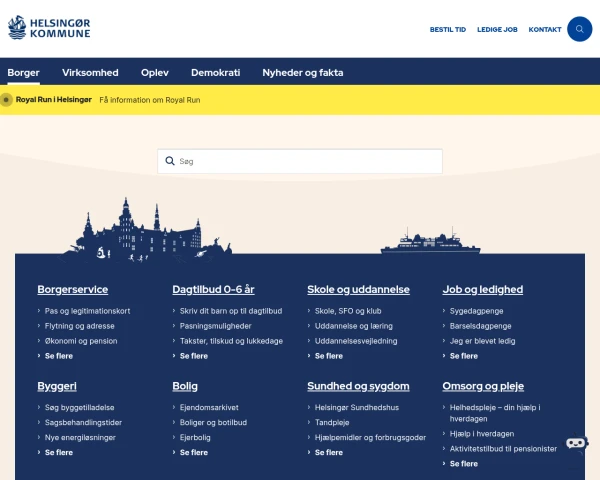Open the Dagtilbud 0-6 år heading
Screen dimensions: 600x480
[x=213, y=289]
